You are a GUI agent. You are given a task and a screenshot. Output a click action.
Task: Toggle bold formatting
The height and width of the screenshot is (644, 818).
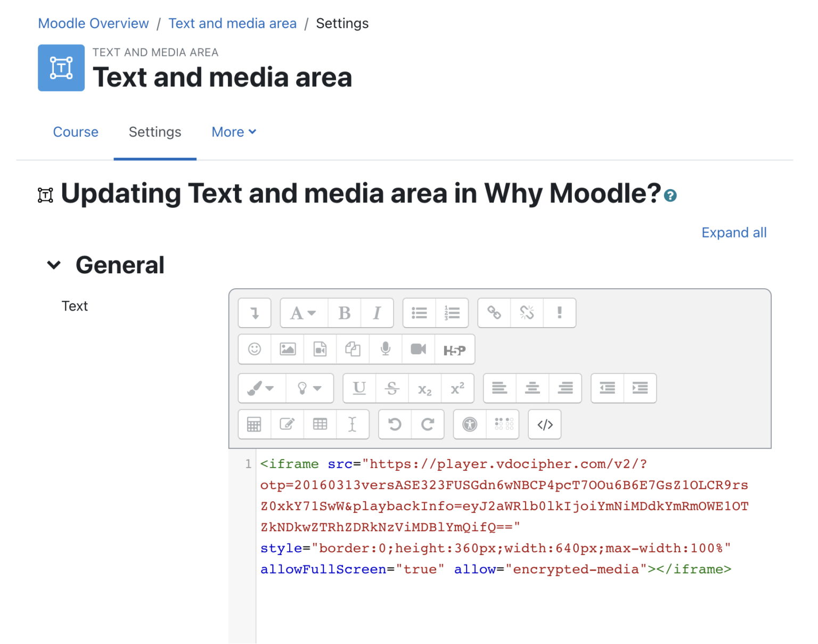click(x=344, y=313)
